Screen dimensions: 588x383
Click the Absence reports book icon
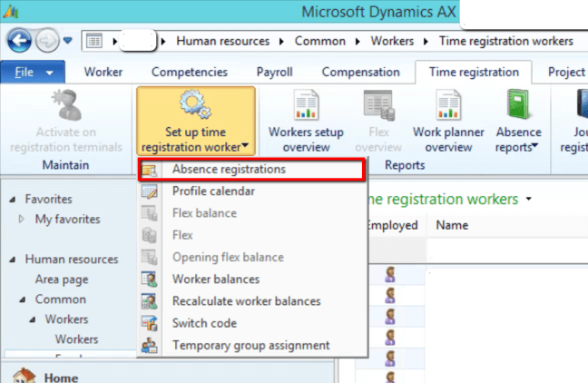click(x=518, y=107)
